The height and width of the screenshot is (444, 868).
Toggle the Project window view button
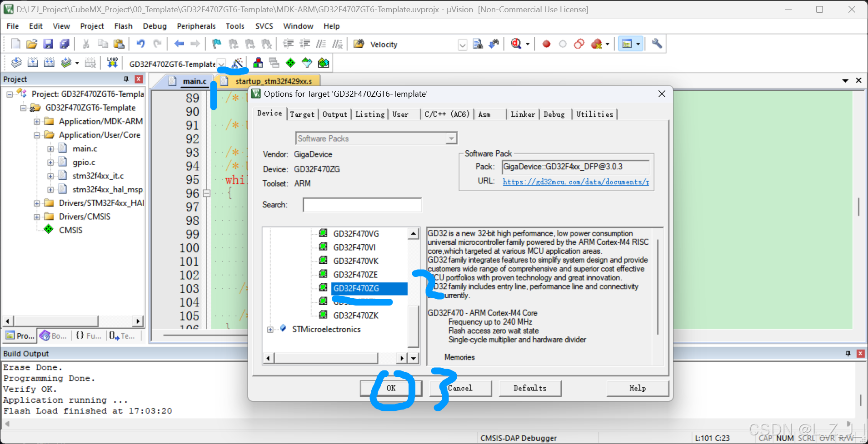click(x=627, y=44)
